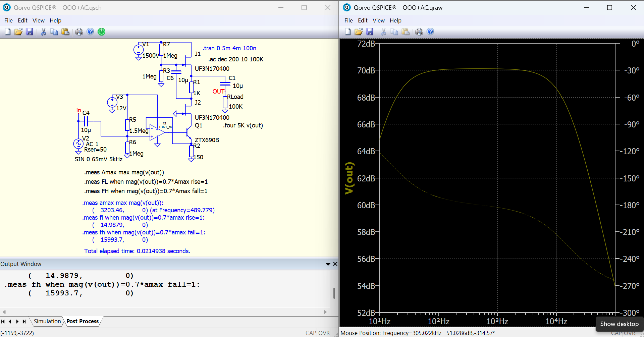Click Copy icon in schematic window toolbar
This screenshot has width=644, height=337.
click(x=54, y=32)
